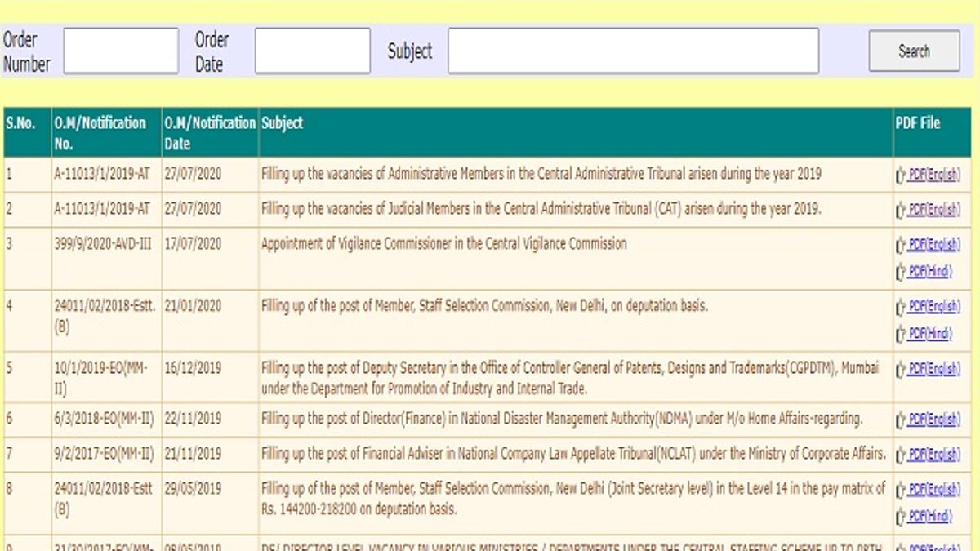Open English PDF for Judicial Members vacancies
Image resolution: width=980 pixels, height=551 pixels.
pyautogui.click(x=933, y=210)
